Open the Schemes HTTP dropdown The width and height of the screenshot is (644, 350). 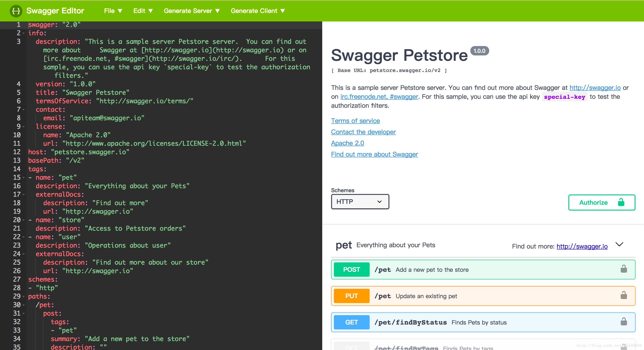(360, 202)
